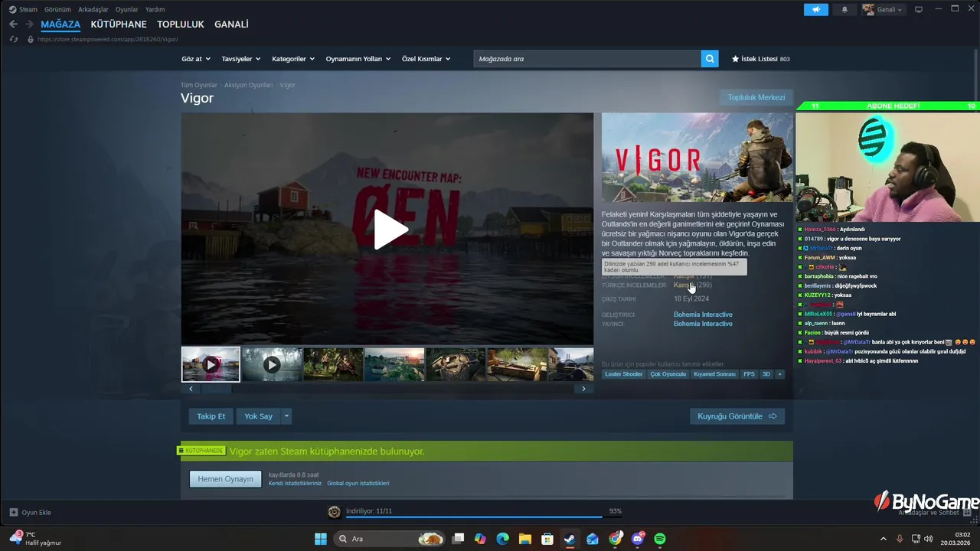Click the microphone tray icon
The width and height of the screenshot is (980, 551).
point(900,539)
